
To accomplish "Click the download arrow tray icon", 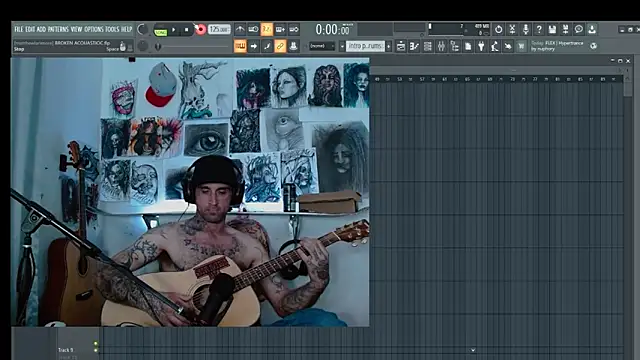I will click(592, 29).
